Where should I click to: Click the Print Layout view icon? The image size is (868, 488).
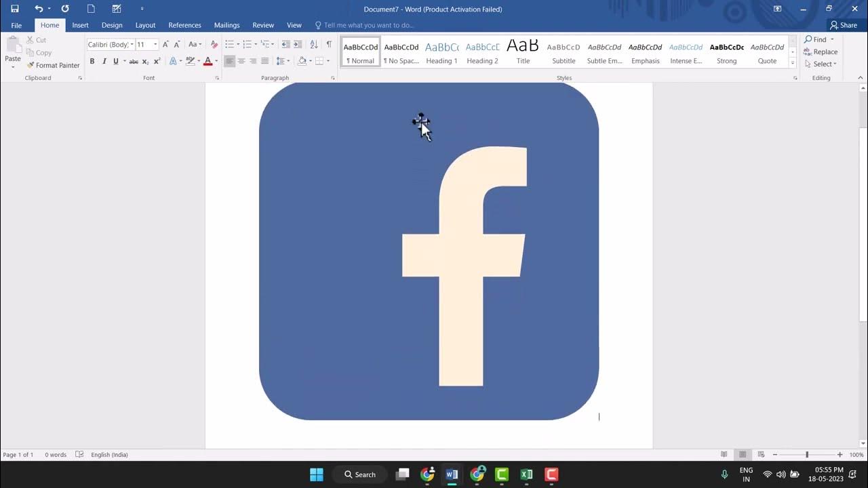click(743, 455)
